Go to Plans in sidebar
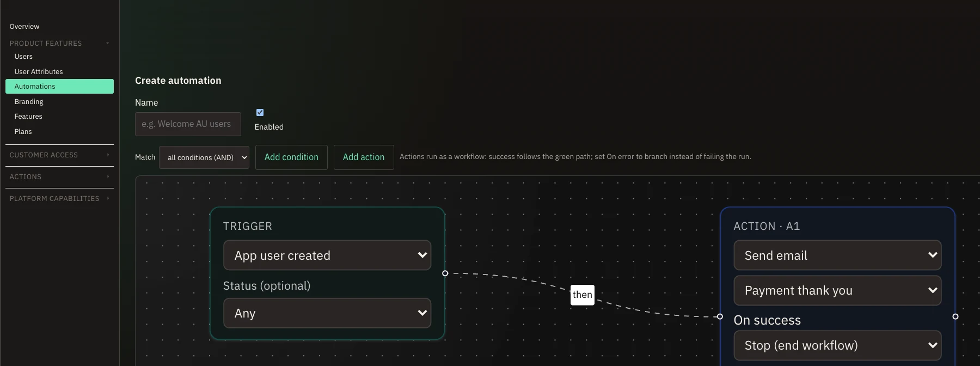The width and height of the screenshot is (980, 366). point(23,131)
